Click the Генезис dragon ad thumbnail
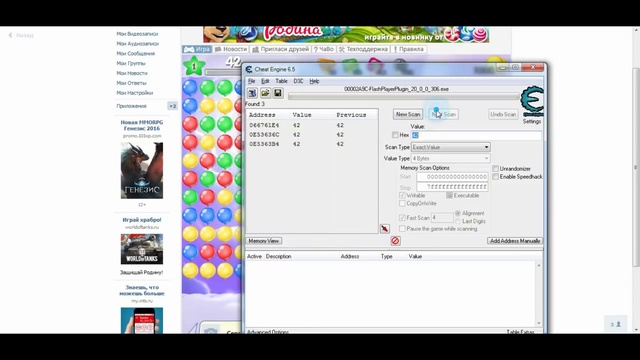 pos(142,171)
